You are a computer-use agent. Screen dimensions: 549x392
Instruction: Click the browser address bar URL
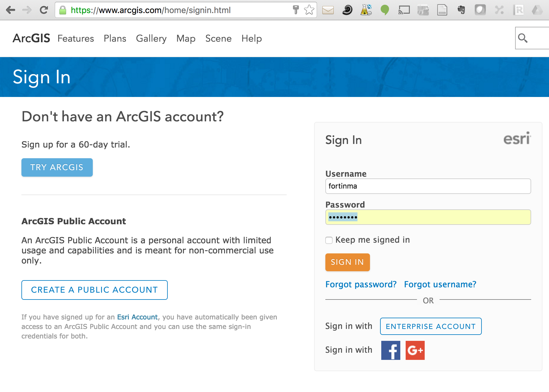click(150, 10)
